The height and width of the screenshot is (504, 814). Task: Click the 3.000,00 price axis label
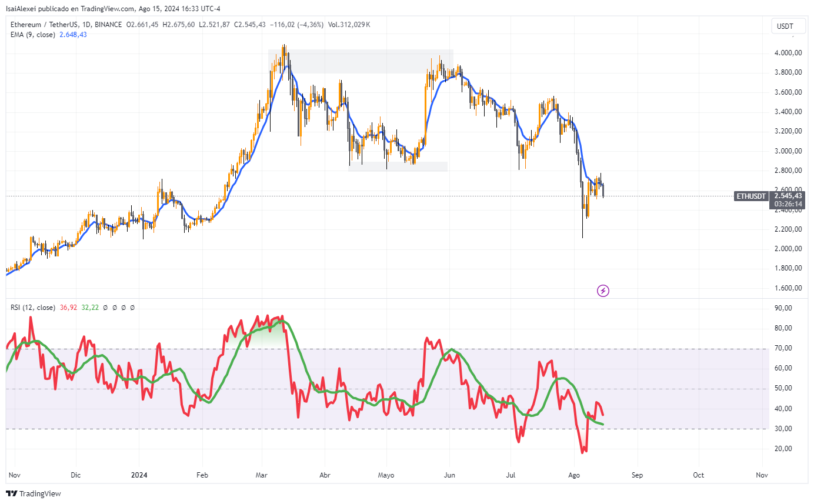pyautogui.click(x=788, y=151)
